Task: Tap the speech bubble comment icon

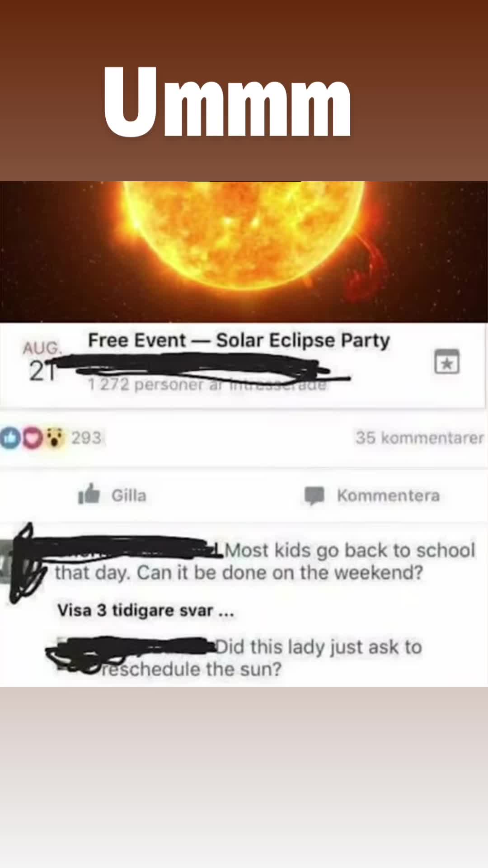Action: 314,496
